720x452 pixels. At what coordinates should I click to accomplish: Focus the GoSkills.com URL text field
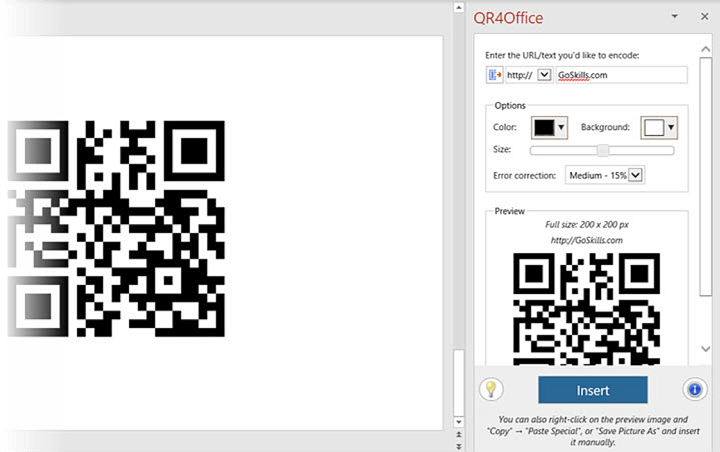(x=621, y=75)
